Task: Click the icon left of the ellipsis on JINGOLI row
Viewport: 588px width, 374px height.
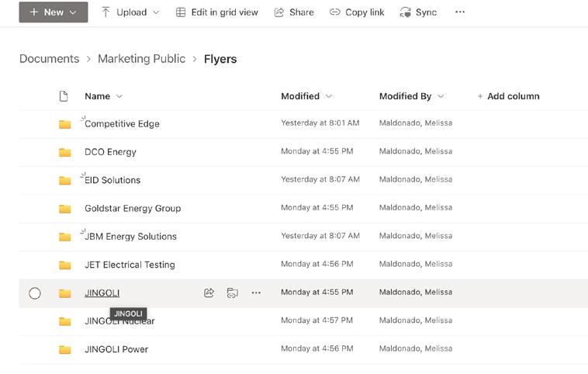Action: (232, 293)
